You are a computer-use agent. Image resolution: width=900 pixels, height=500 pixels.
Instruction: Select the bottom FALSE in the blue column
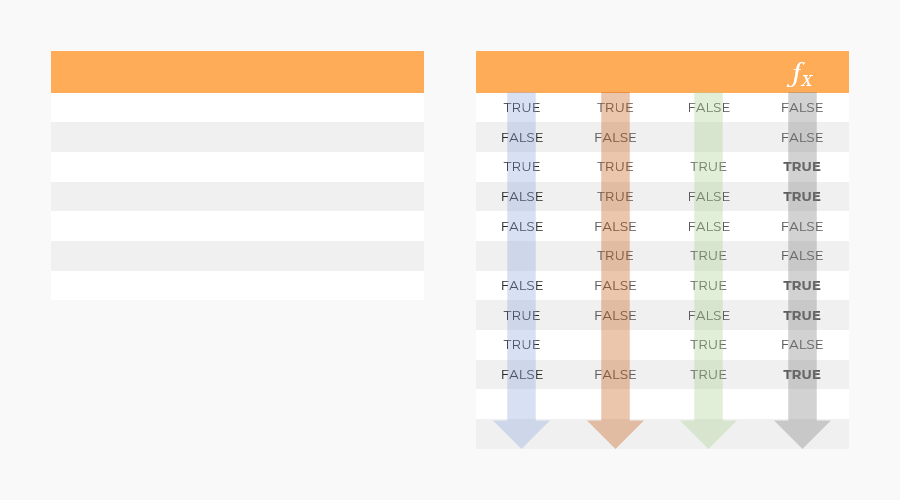coord(522,375)
